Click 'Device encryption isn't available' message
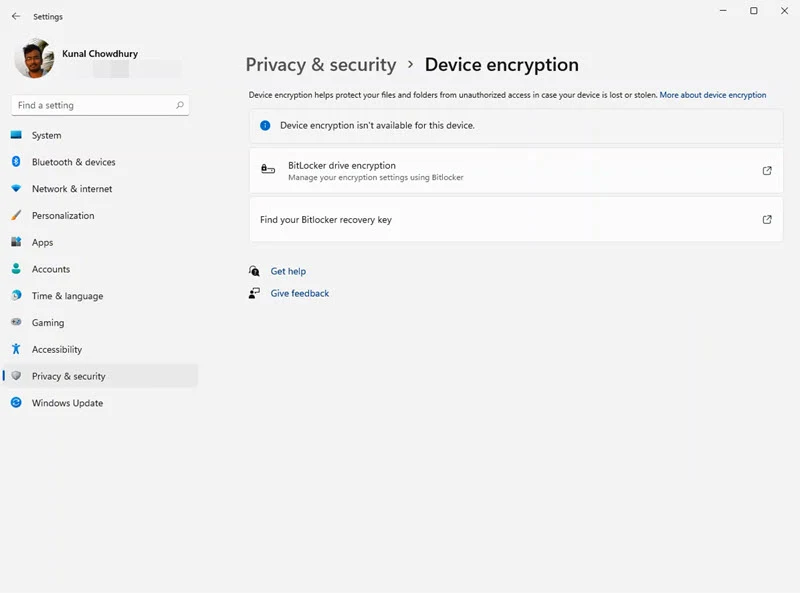Viewport: 800px width, 593px height. point(377,126)
